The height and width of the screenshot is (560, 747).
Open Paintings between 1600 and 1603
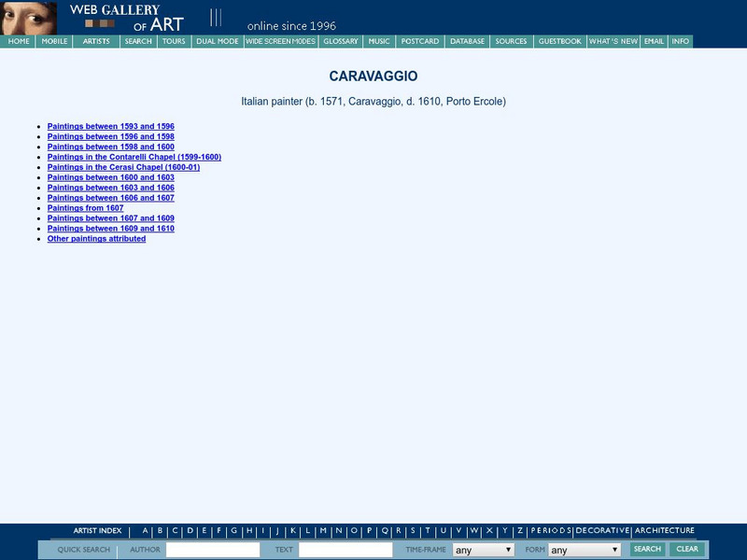tap(110, 177)
